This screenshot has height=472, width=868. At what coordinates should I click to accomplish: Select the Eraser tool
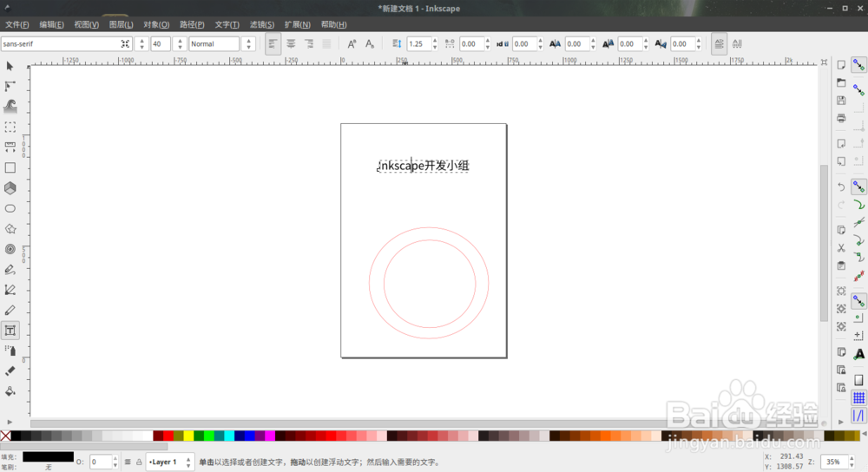pos(10,370)
